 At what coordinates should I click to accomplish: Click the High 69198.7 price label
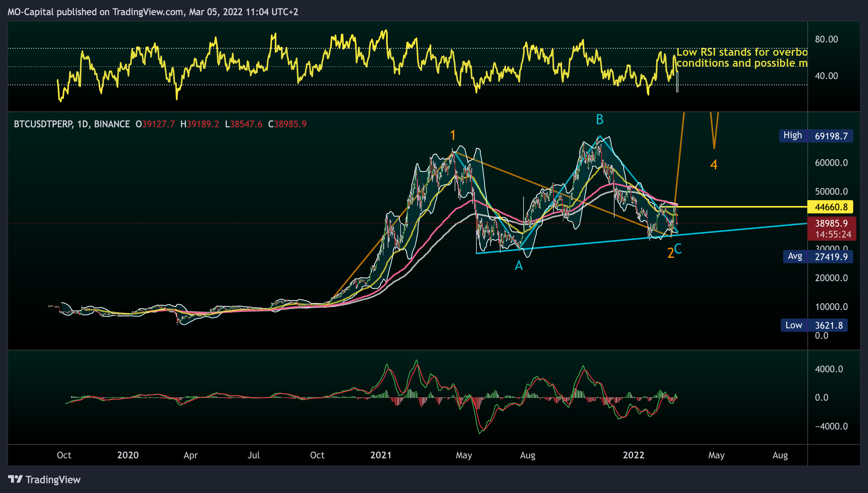point(816,136)
